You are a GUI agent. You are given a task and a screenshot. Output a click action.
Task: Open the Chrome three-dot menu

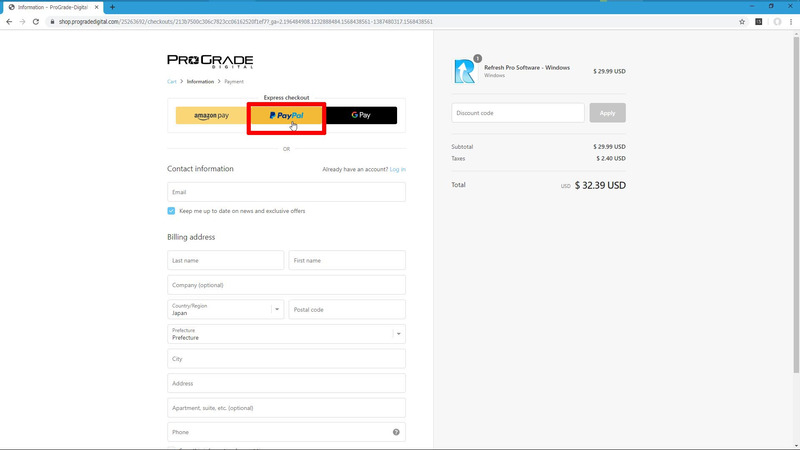[x=791, y=21]
